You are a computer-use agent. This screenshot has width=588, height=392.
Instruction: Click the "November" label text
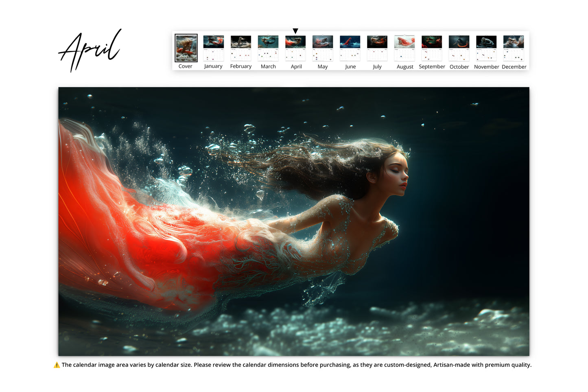487,67
